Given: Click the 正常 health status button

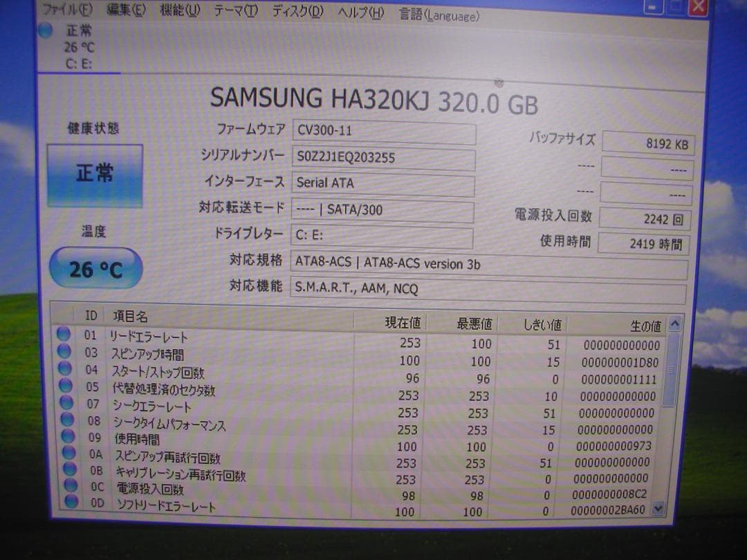Looking at the screenshot, I should (x=95, y=174).
